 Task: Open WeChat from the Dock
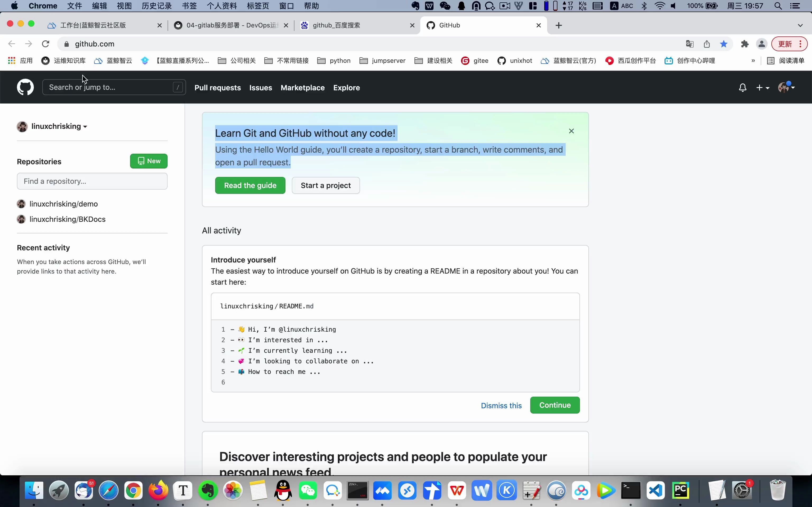click(308, 491)
